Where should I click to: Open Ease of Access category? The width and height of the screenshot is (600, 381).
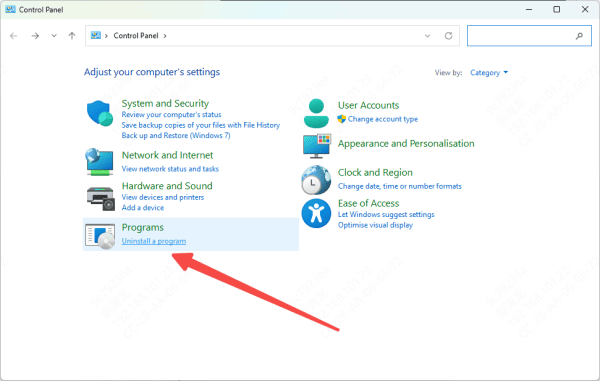(x=368, y=203)
